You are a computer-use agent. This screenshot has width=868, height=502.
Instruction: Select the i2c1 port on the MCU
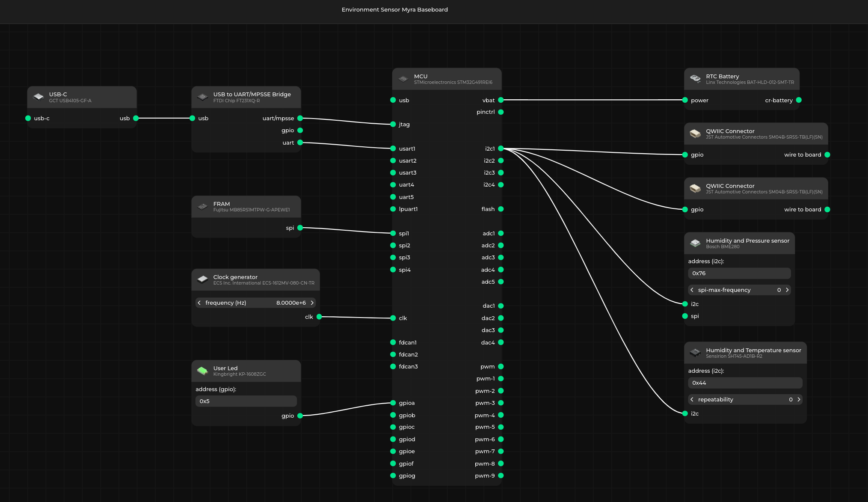pyautogui.click(x=501, y=149)
